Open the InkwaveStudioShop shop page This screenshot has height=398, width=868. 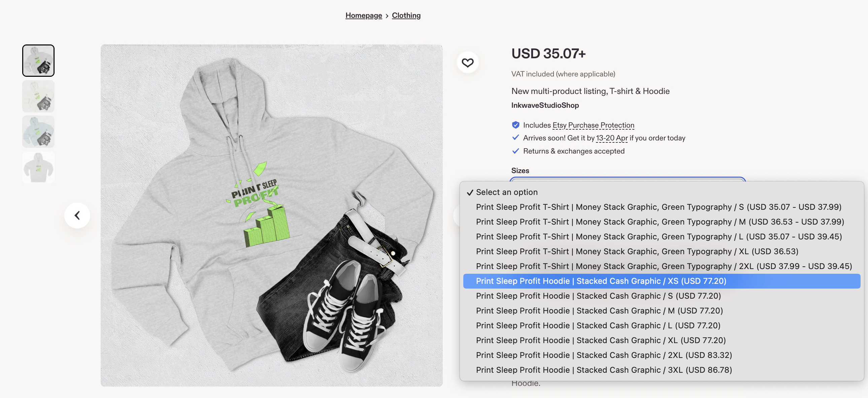click(x=545, y=105)
